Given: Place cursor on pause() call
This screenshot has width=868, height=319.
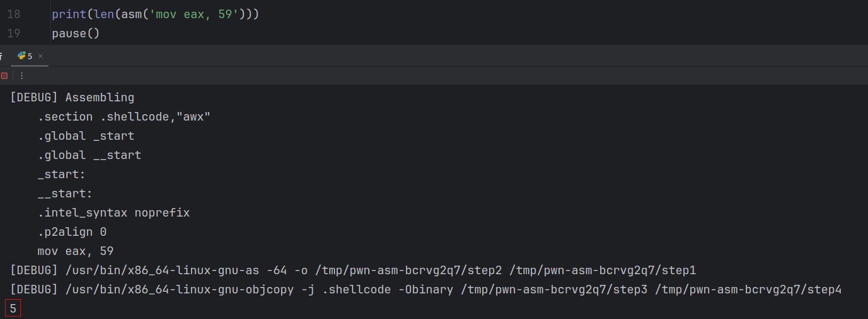Looking at the screenshot, I should pos(75,33).
